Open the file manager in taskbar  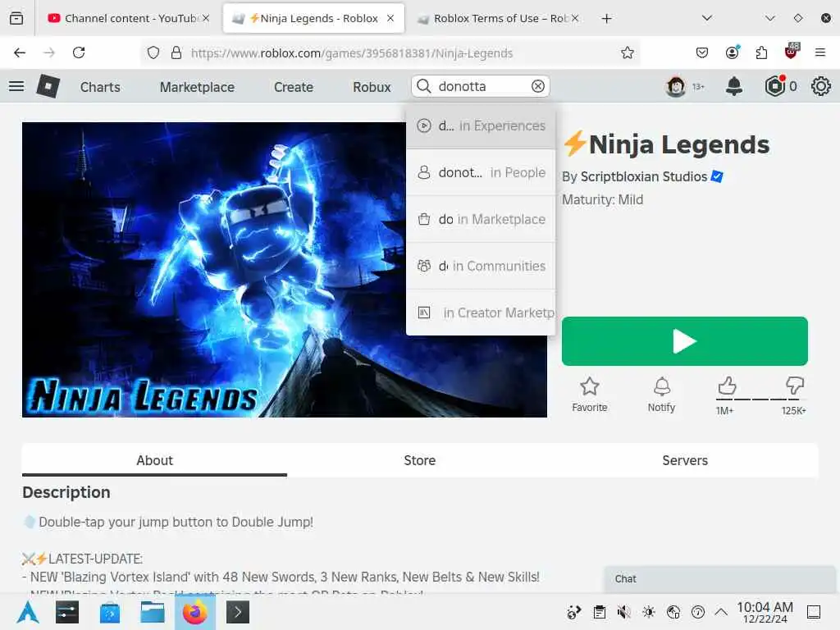[x=152, y=612]
